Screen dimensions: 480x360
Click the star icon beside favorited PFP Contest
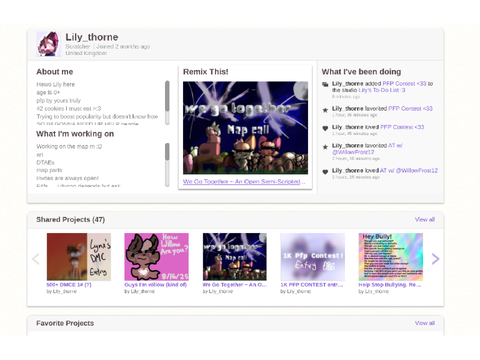pyautogui.click(x=325, y=110)
